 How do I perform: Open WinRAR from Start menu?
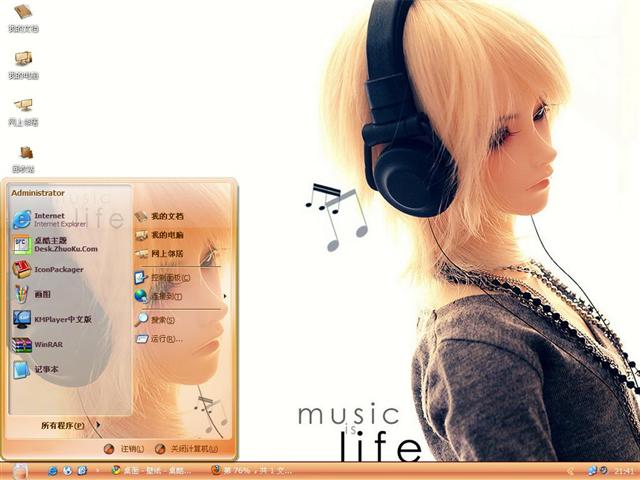click(x=38, y=344)
